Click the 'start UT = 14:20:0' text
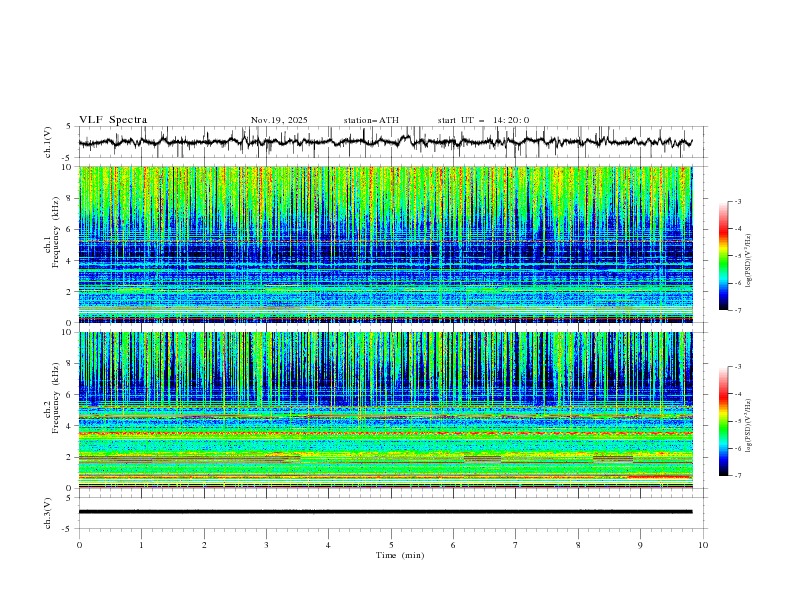 coord(483,120)
